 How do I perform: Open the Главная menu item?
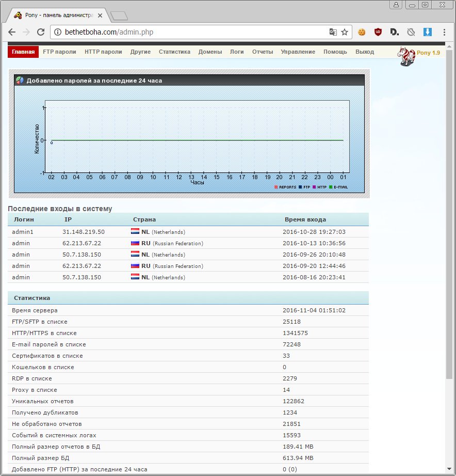(23, 52)
